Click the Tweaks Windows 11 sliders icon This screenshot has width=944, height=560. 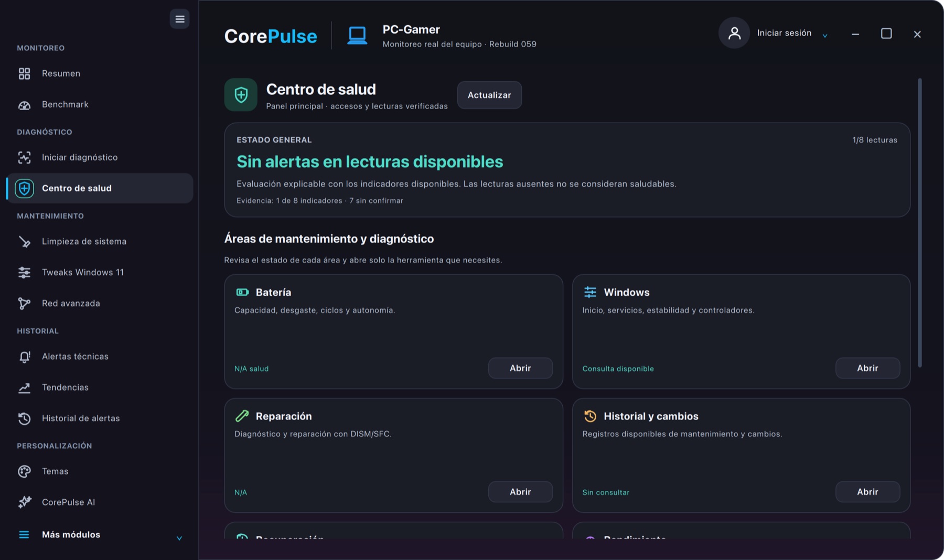(x=24, y=273)
